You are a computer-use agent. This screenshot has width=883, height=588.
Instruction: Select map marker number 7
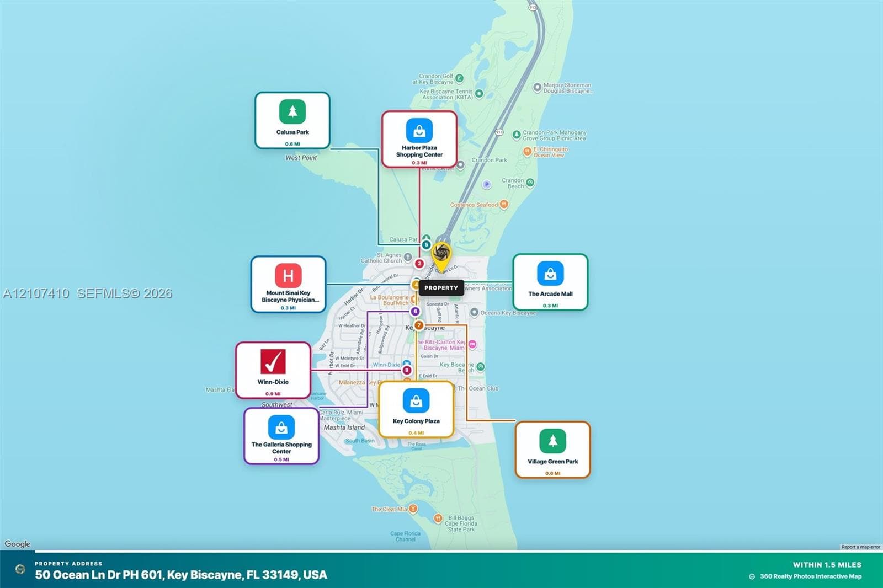click(419, 325)
